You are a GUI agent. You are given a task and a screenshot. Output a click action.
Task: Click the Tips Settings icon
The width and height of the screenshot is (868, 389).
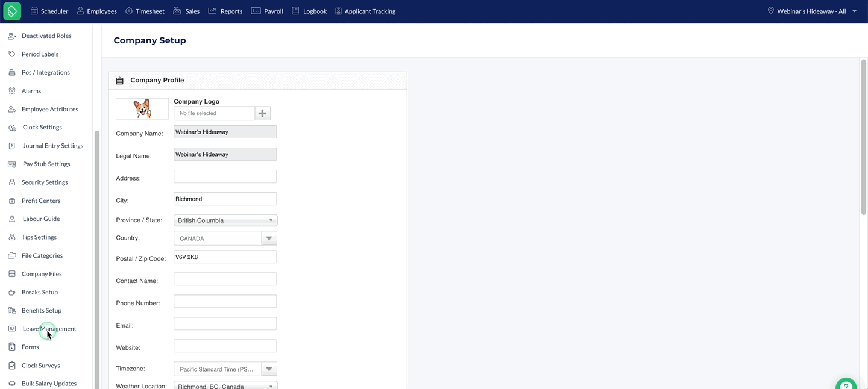pyautogui.click(x=12, y=237)
